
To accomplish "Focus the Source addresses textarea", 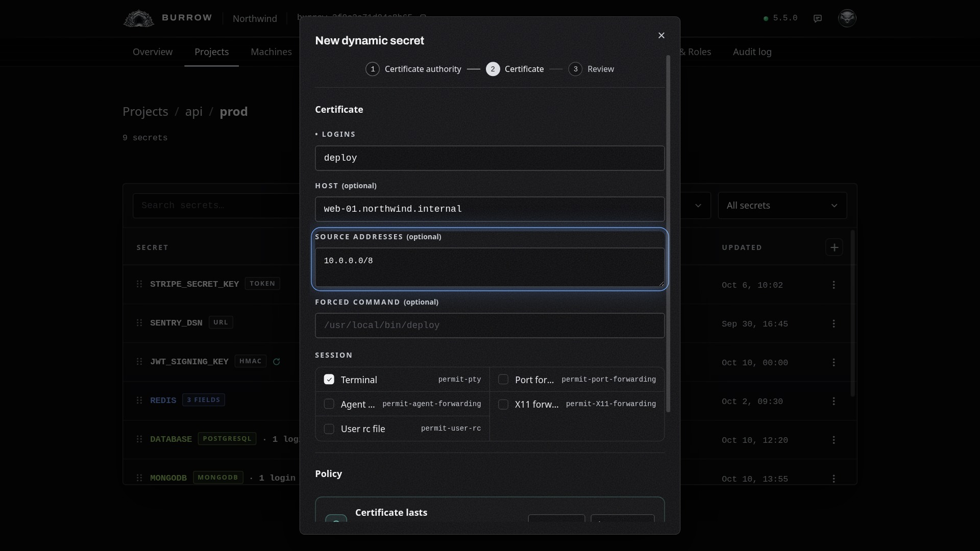I will [490, 267].
